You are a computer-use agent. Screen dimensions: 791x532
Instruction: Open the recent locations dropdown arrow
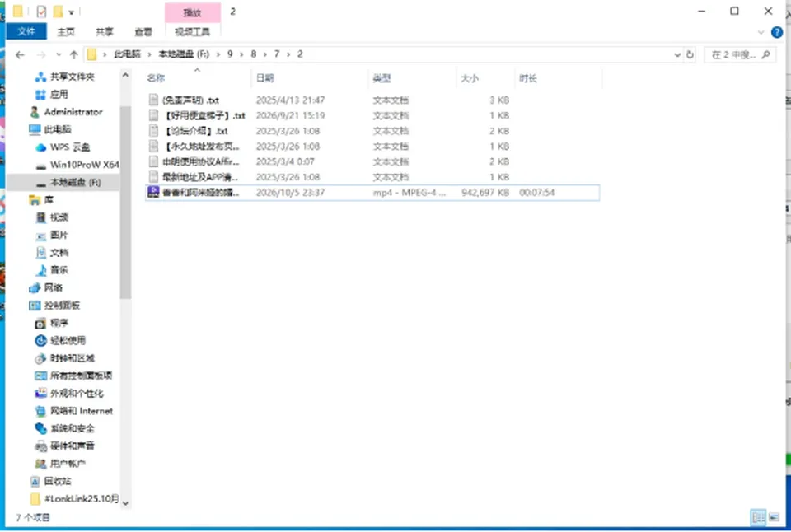59,54
